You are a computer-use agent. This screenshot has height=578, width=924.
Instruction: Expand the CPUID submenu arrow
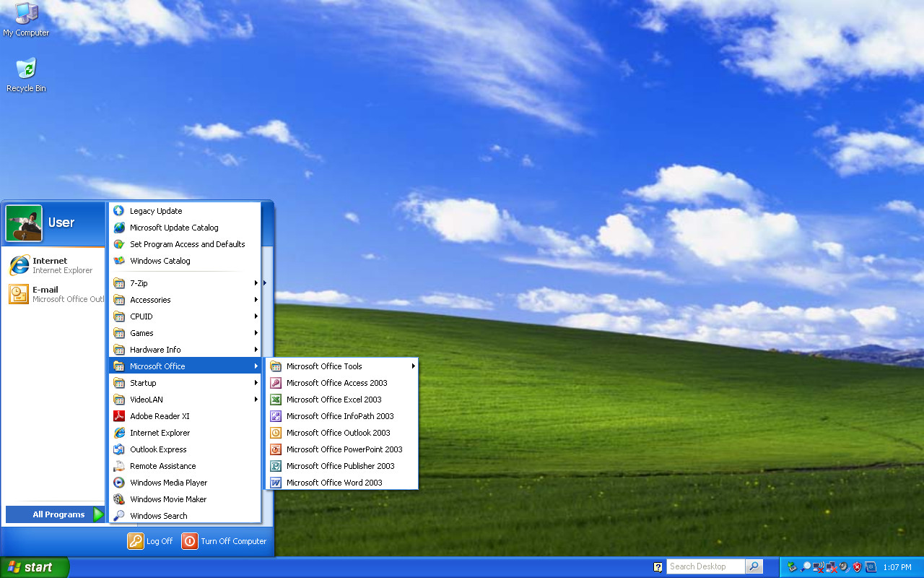click(256, 316)
